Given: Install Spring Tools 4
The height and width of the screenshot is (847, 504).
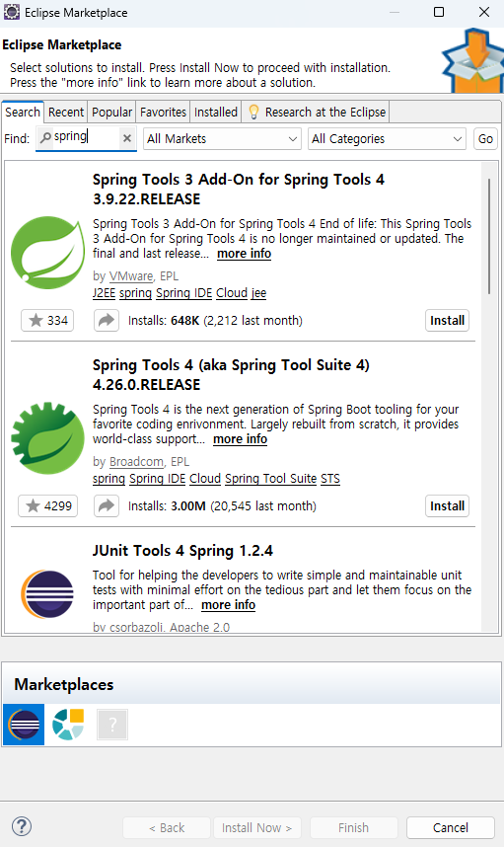Looking at the screenshot, I should tap(448, 506).
